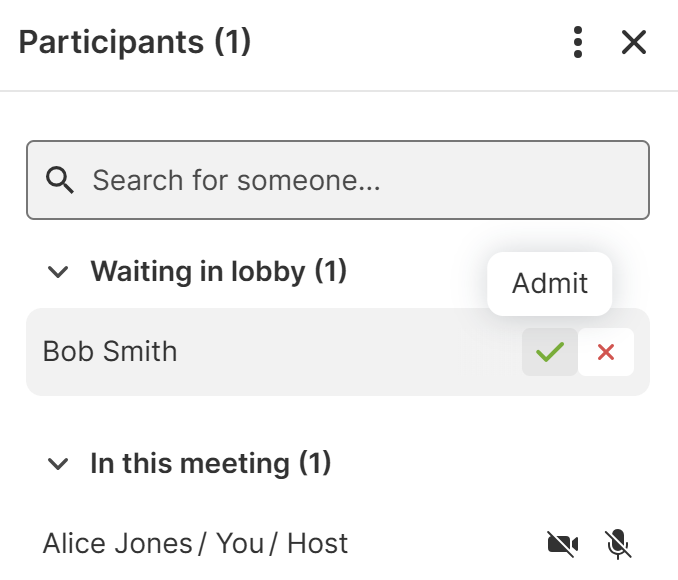Collapse the In this meeting chevron
Image resolution: width=678 pixels, height=580 pixels.
(59, 463)
